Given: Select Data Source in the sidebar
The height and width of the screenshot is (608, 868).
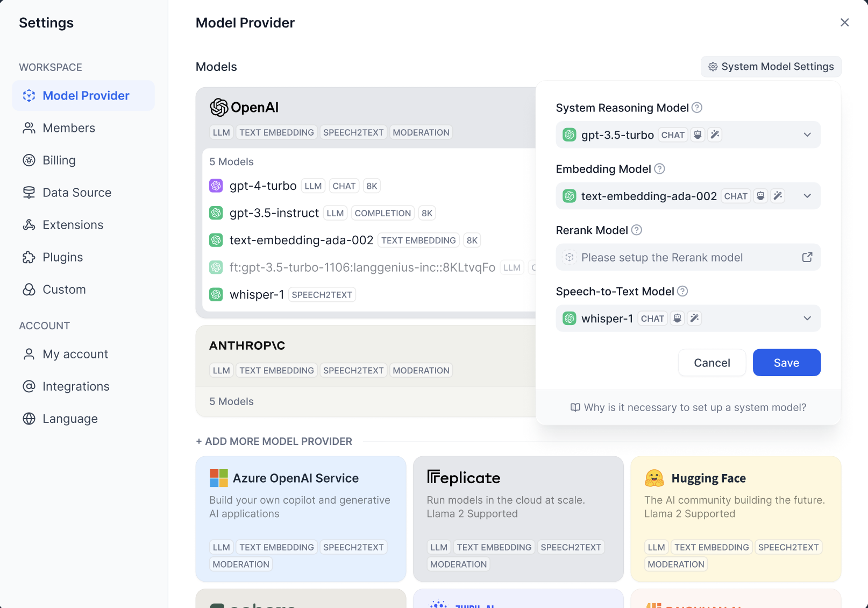Looking at the screenshot, I should point(77,193).
